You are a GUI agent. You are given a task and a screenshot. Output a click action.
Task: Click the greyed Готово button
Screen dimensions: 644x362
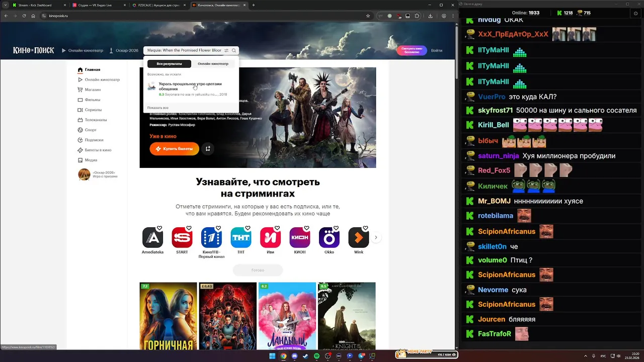(258, 270)
